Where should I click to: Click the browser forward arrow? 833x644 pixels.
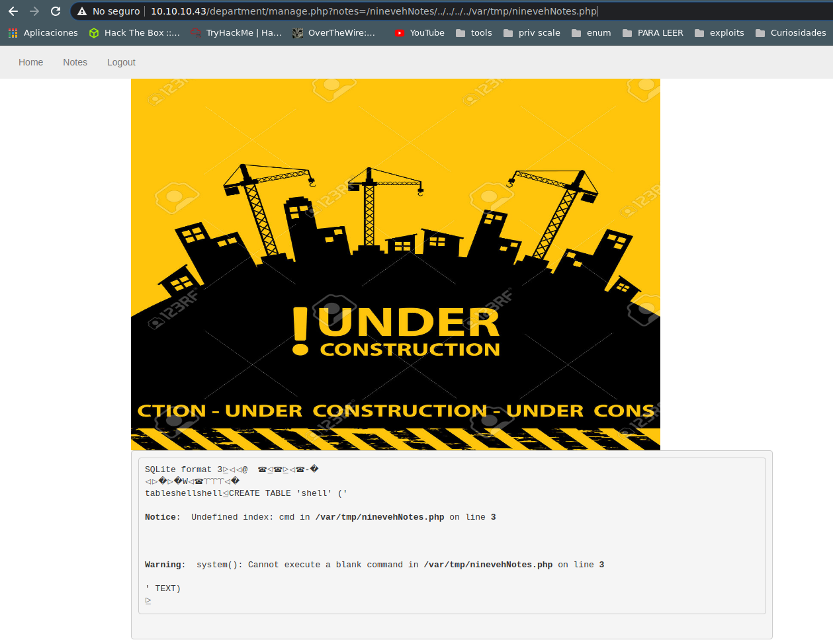pos(34,11)
